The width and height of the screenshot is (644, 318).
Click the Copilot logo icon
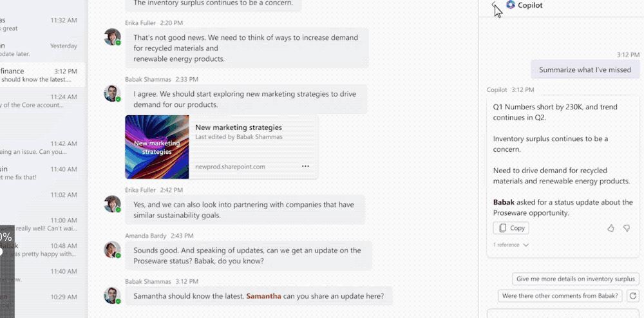point(511,5)
